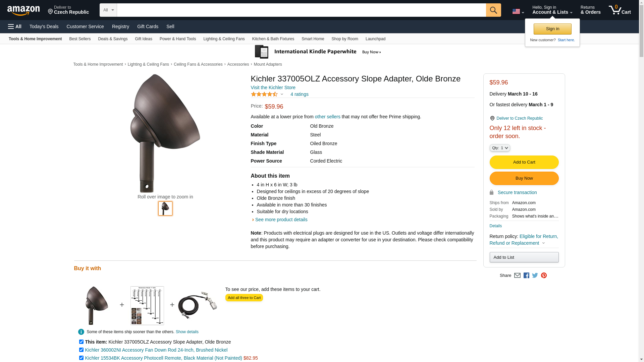Uncheck the Kichler 360002NI Fan Down Rod
Image resolution: width=644 pixels, height=362 pixels.
[81, 350]
